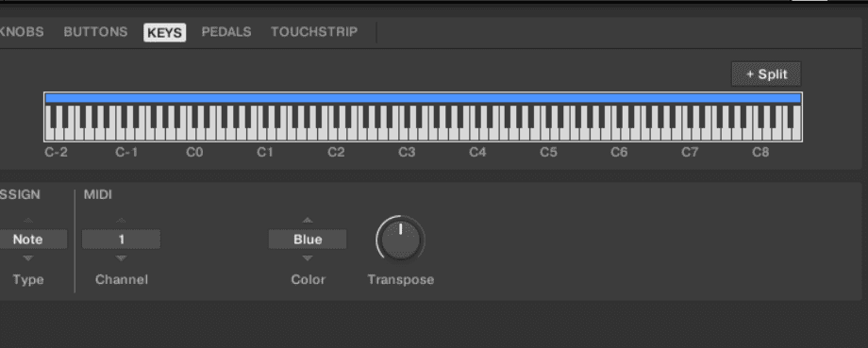Switch to the KNOBS tab
Screen dimensions: 868x348
(x=22, y=32)
